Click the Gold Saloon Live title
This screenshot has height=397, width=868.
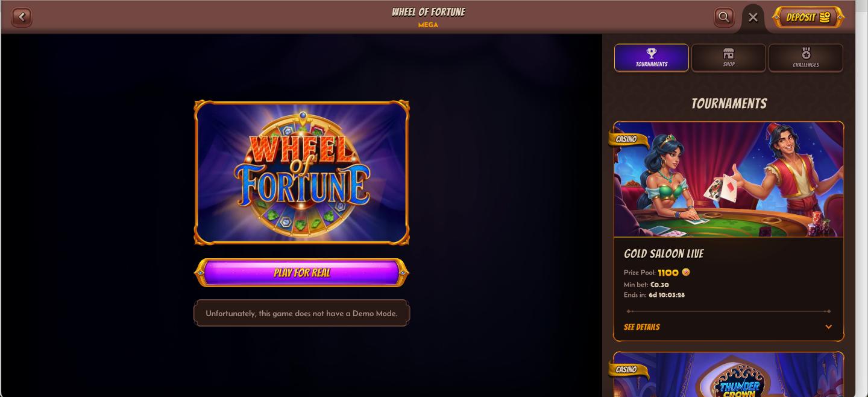664,254
